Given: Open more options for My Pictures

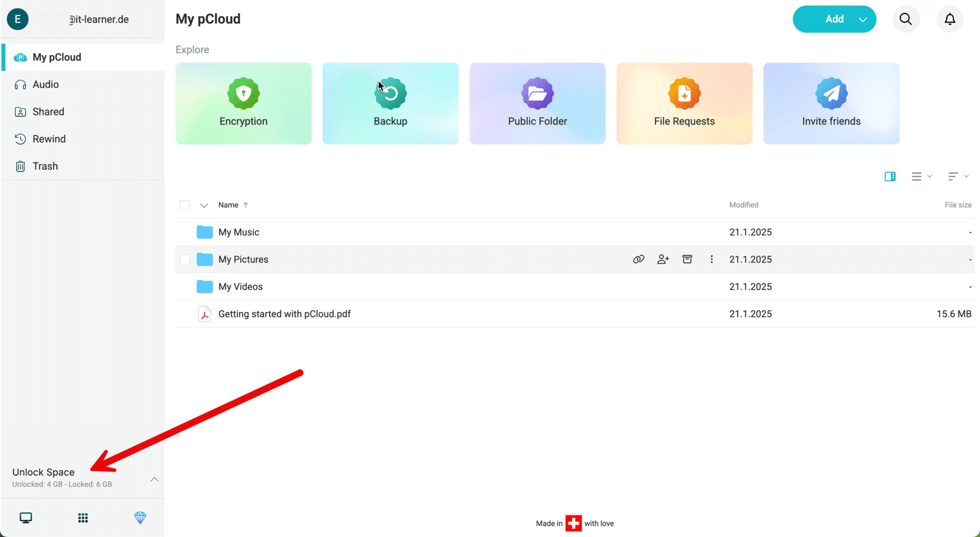Looking at the screenshot, I should coord(712,259).
